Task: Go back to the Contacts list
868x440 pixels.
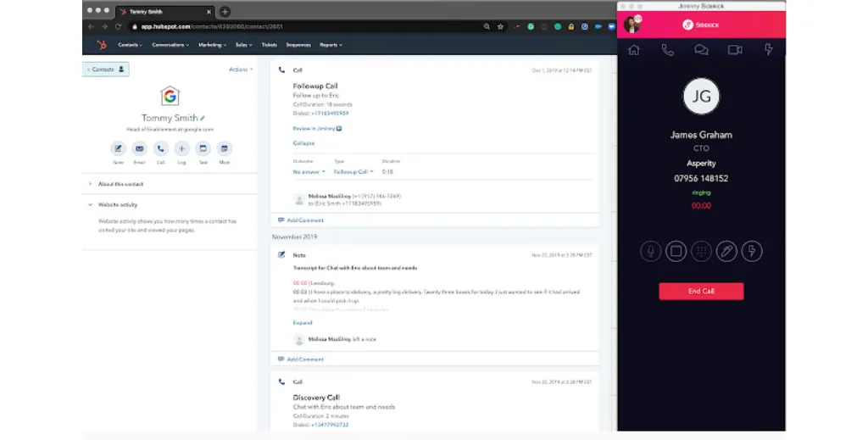Action: click(106, 70)
